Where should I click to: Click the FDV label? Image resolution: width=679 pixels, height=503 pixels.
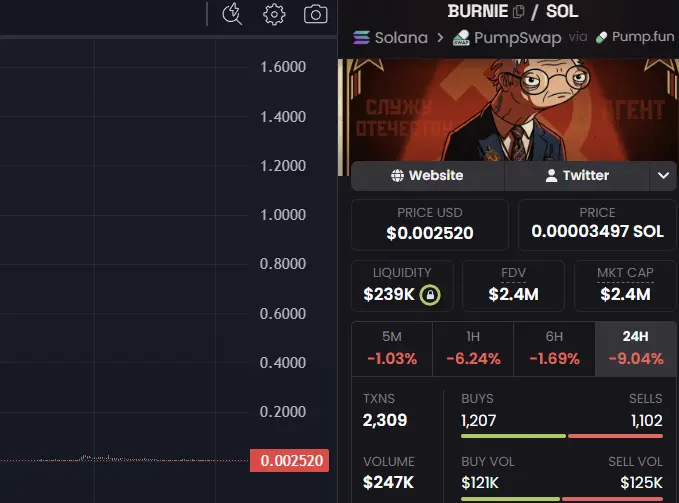(513, 273)
